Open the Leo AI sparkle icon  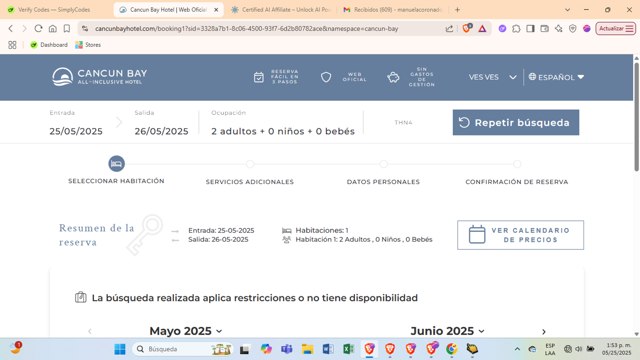point(558,29)
